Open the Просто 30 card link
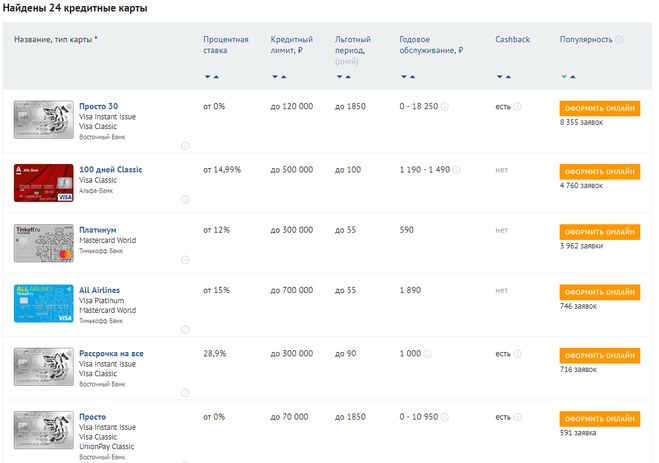659x463 pixels. pyautogui.click(x=98, y=106)
